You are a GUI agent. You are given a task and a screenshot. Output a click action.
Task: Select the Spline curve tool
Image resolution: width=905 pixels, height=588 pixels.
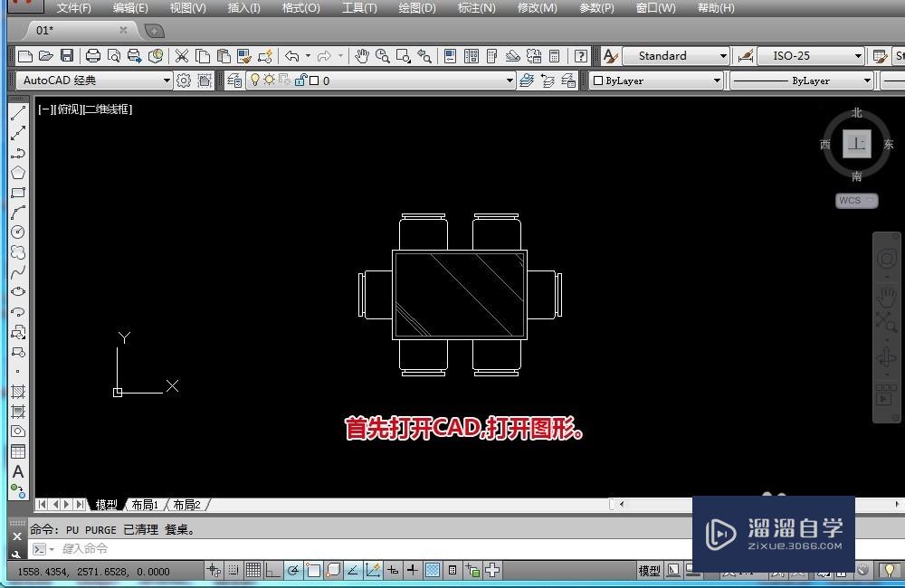(x=18, y=271)
